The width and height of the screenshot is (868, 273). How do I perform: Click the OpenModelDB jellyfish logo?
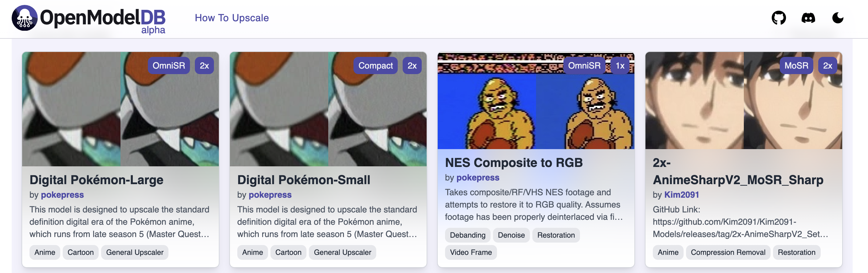point(24,18)
